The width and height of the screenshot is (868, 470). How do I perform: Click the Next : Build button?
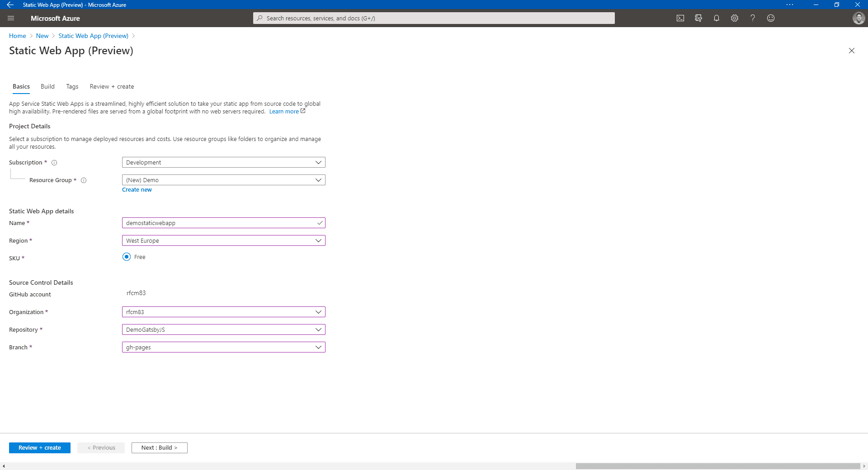click(x=160, y=448)
